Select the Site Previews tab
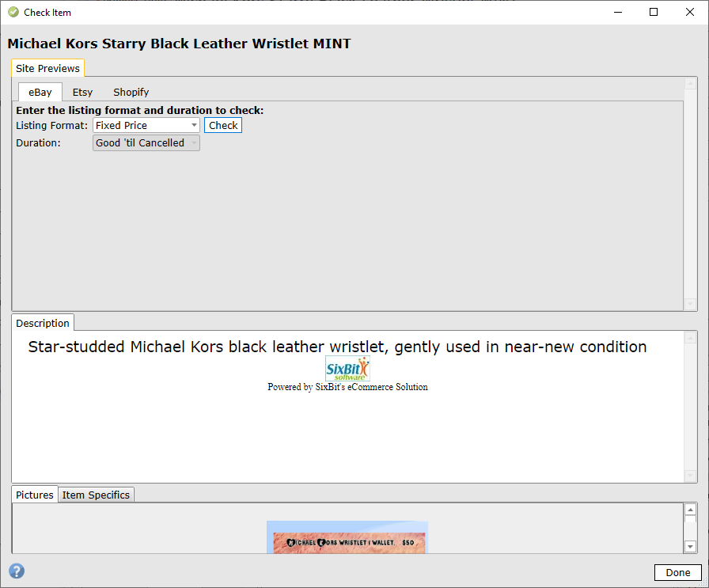The width and height of the screenshot is (709, 588). click(47, 68)
